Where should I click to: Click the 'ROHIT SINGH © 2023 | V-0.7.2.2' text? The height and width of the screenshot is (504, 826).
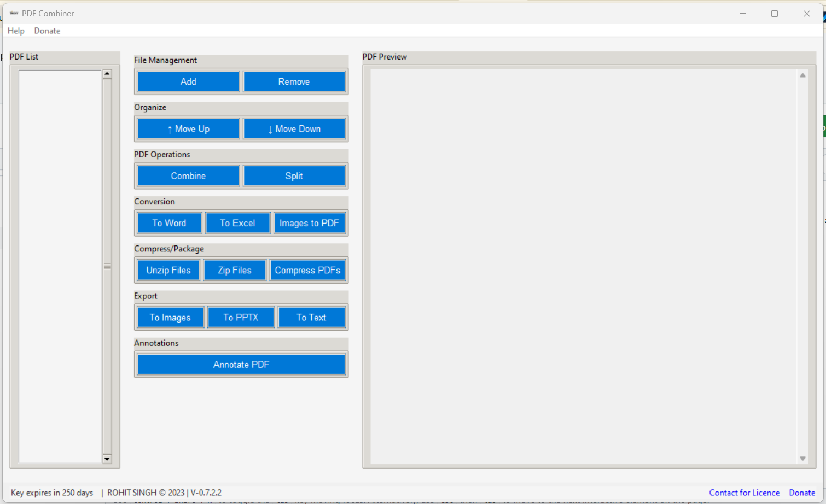coord(164,493)
